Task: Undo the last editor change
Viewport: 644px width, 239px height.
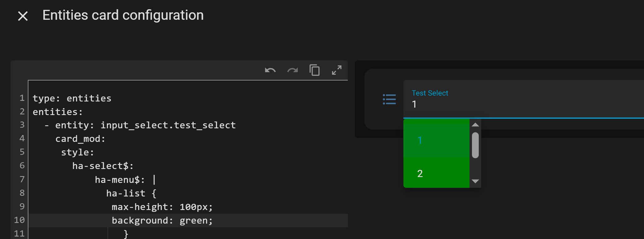Action: click(270, 70)
